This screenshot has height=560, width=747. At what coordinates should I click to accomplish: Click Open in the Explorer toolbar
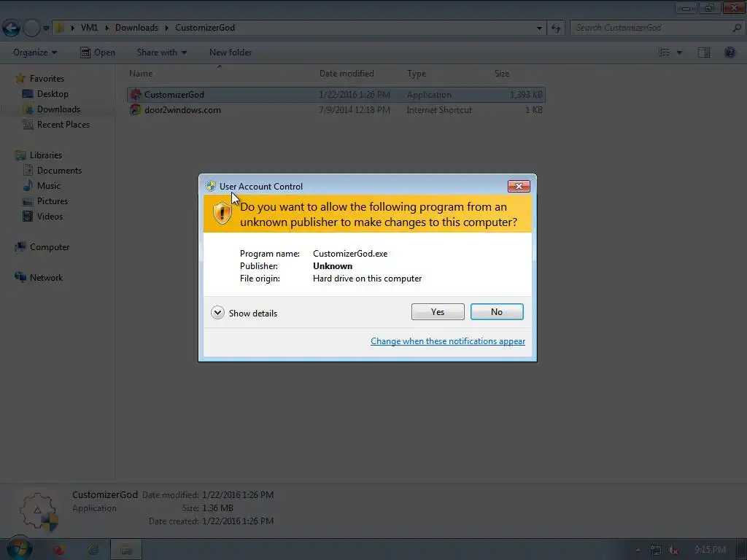point(98,52)
